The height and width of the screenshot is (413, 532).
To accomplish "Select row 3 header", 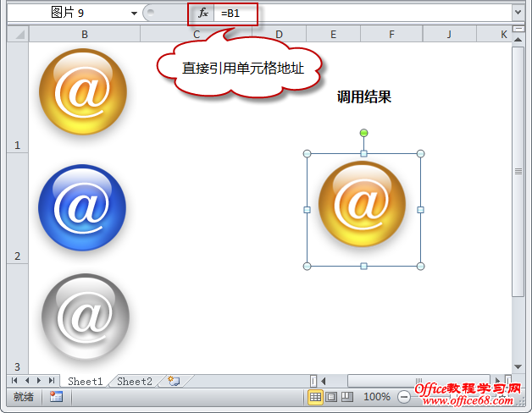I will point(18,319).
